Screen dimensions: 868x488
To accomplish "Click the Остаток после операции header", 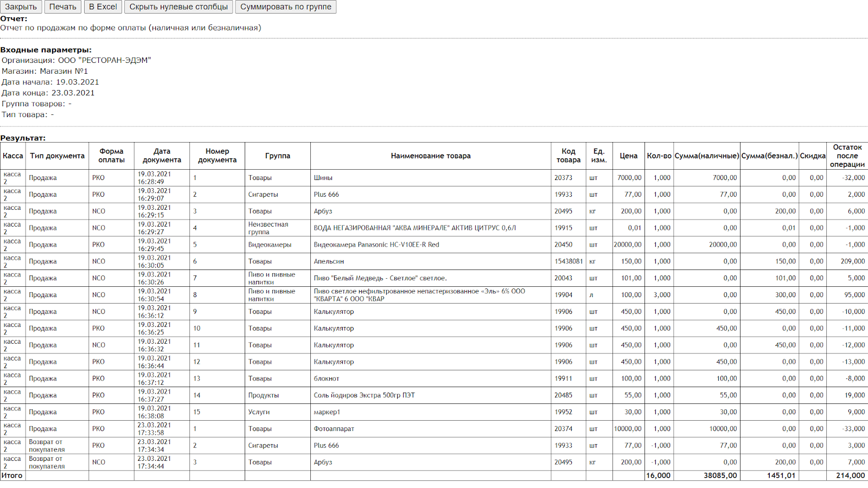I will [x=847, y=156].
